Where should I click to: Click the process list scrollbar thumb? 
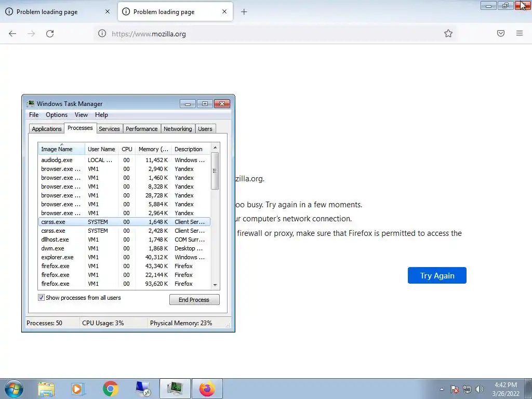pyautogui.click(x=215, y=170)
